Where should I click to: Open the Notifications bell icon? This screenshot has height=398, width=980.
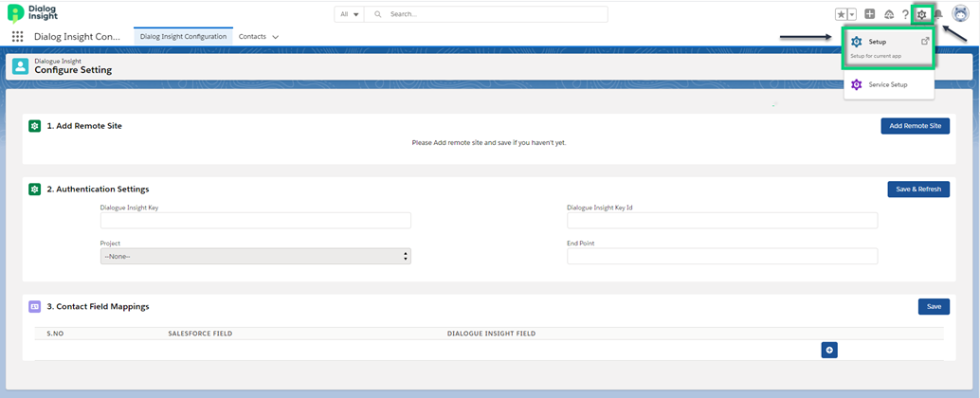click(x=938, y=14)
